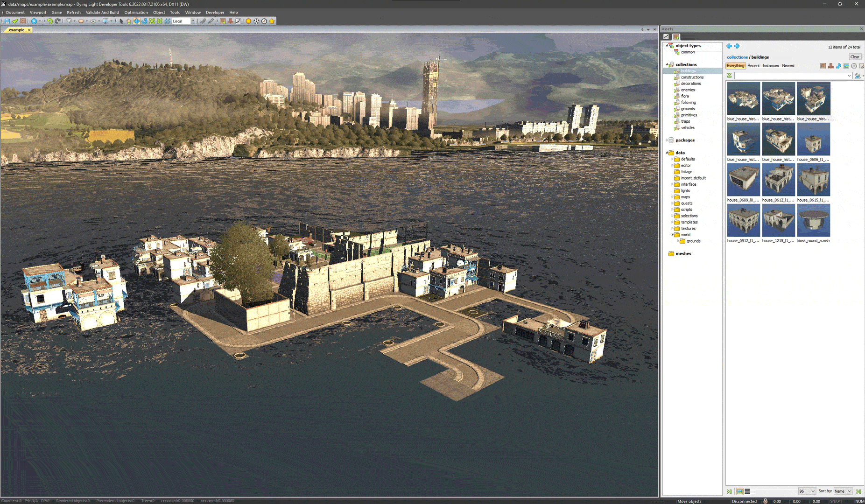Select the hand pick tool
Viewport: 865px width, 504px height.
tap(129, 21)
